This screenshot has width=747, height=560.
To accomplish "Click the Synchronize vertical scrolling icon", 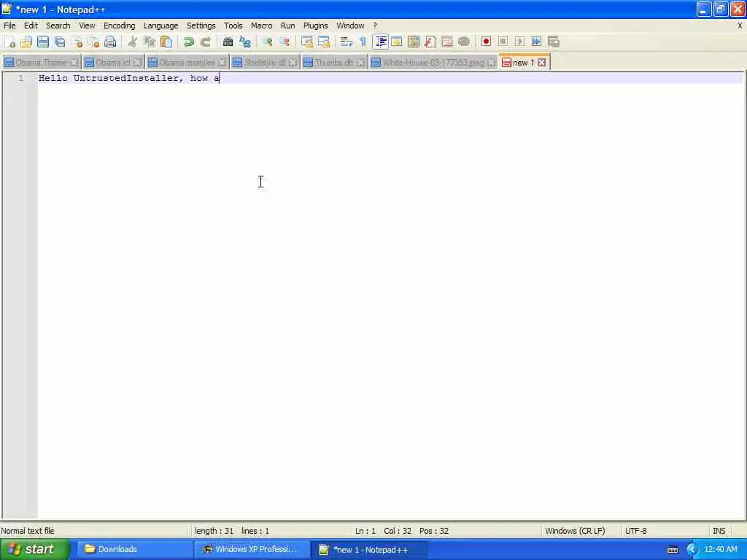I will click(x=307, y=42).
